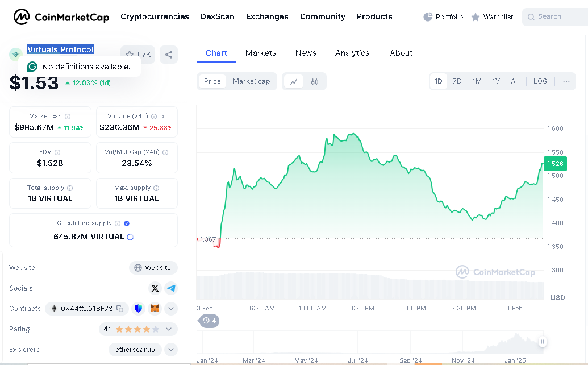Click the circulating supply progress ring icon
588x365 pixels.
(x=130, y=237)
